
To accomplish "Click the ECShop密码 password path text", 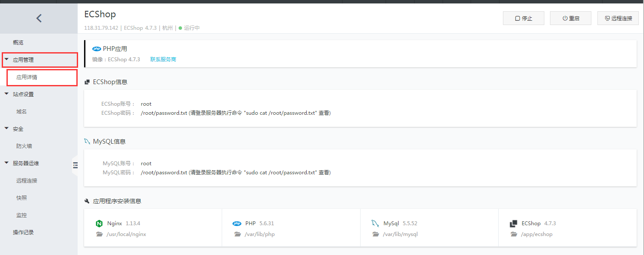I will coord(236,113).
